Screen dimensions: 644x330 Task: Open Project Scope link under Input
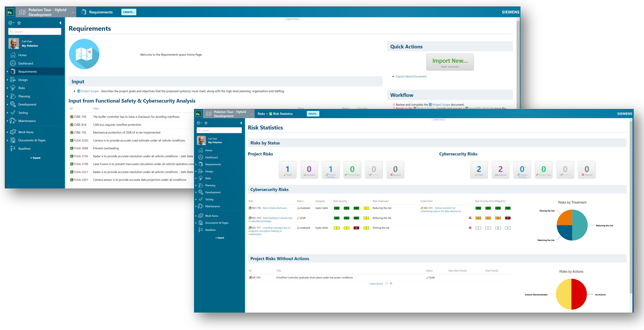pos(90,91)
